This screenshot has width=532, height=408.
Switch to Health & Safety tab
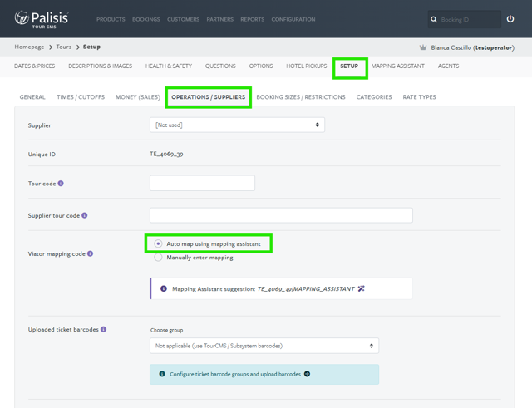point(169,66)
